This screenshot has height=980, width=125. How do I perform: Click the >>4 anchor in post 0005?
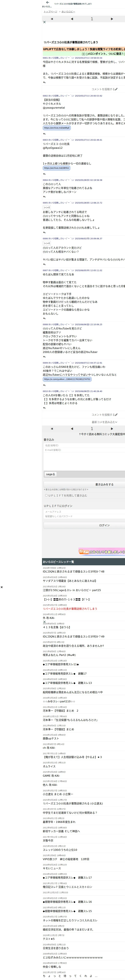pyautogui.click(x=47, y=208)
